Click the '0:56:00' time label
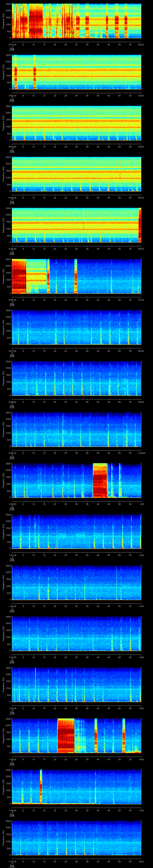The width and height of the screenshot is (153, 868). [12, 300]
